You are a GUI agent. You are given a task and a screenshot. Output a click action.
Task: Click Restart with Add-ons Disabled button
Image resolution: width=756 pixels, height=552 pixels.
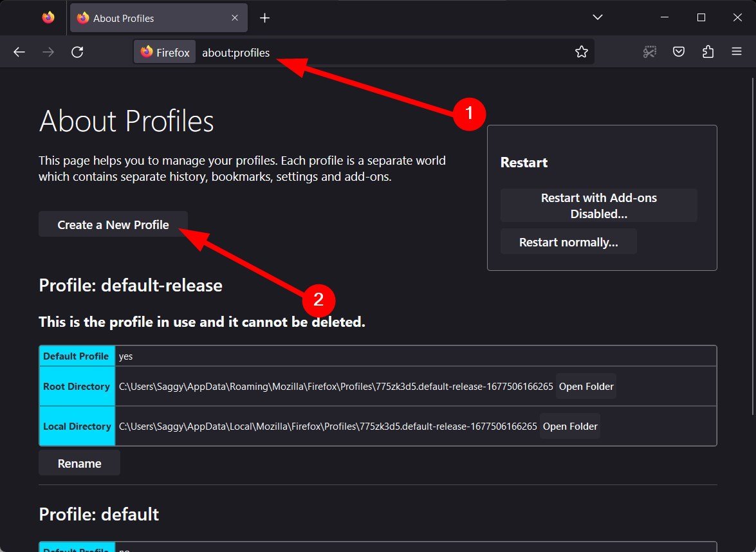pyautogui.click(x=599, y=206)
